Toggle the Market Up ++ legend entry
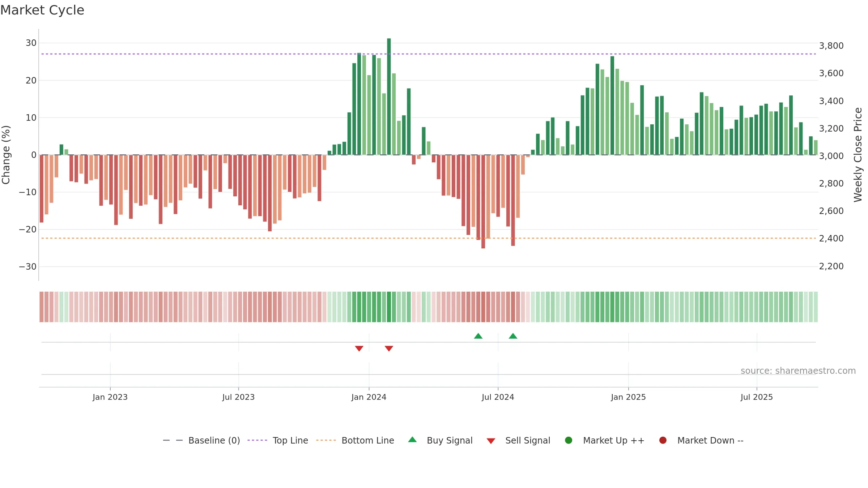 (605, 440)
